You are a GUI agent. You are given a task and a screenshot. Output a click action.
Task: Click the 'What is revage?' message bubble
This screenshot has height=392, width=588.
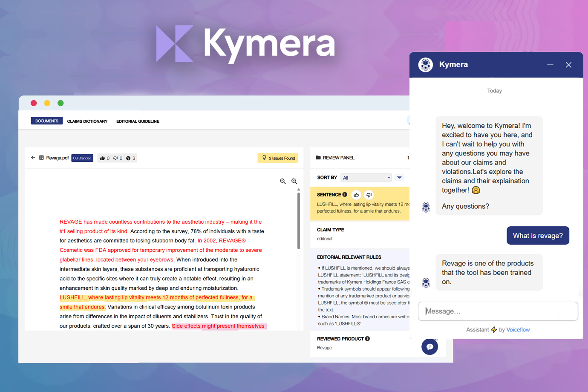pyautogui.click(x=538, y=236)
